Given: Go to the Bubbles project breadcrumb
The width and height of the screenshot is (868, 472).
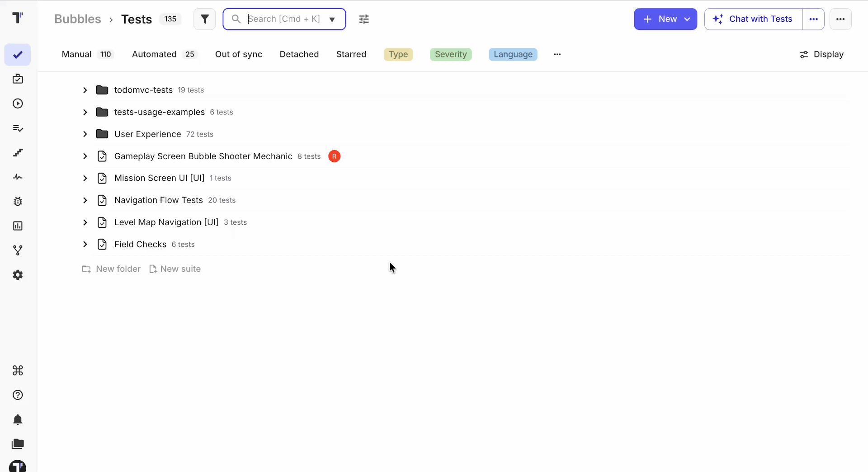Looking at the screenshot, I should (x=78, y=19).
